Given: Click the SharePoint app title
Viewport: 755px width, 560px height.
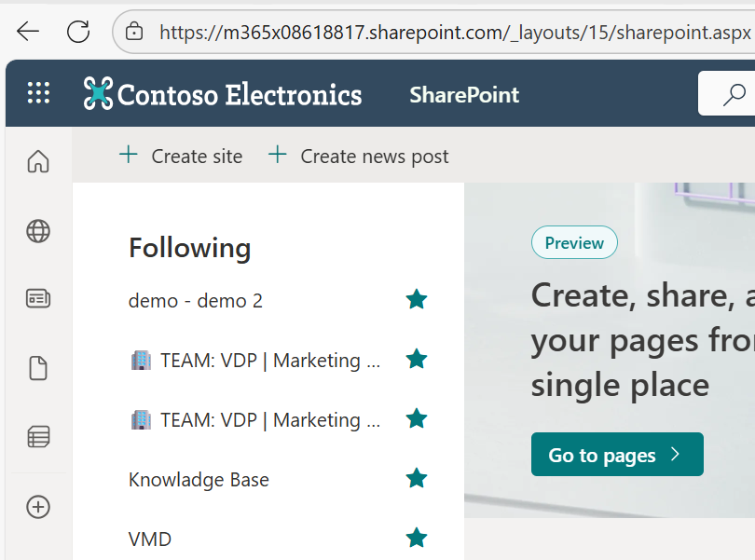Looking at the screenshot, I should point(464,95).
